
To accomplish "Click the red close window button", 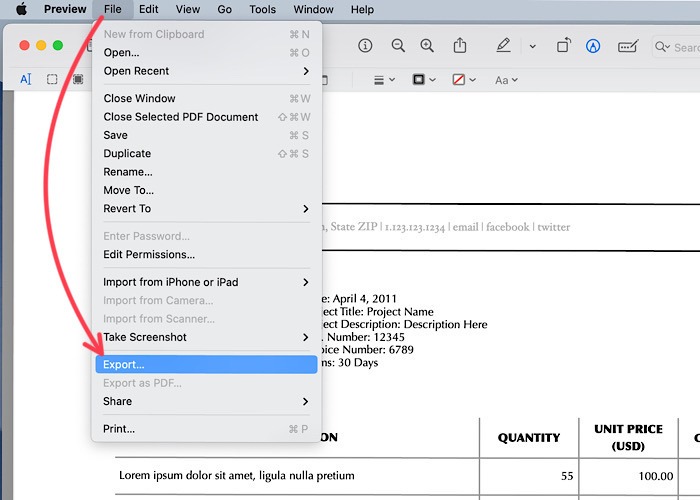I will pos(25,45).
